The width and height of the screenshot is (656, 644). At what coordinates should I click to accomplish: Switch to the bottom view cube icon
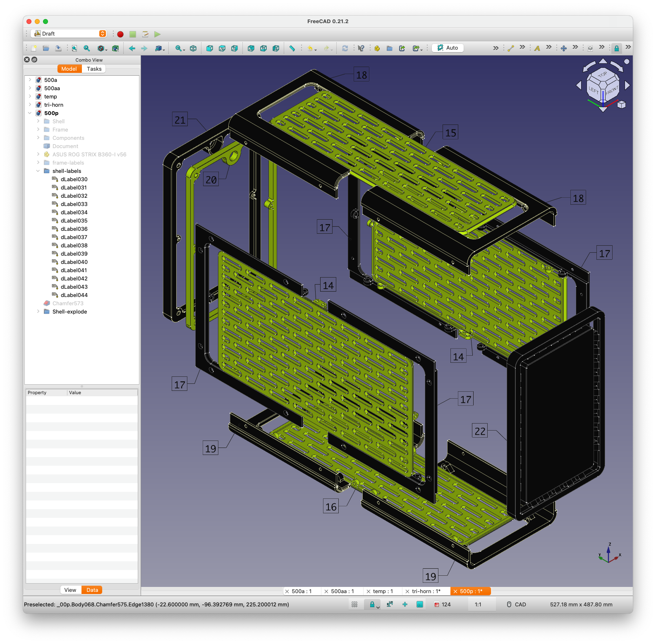pos(263,48)
